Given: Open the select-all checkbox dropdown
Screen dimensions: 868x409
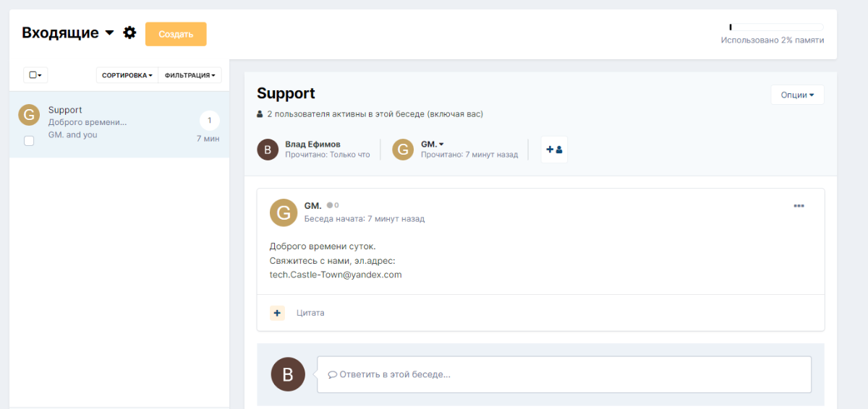Looking at the screenshot, I should coord(35,75).
